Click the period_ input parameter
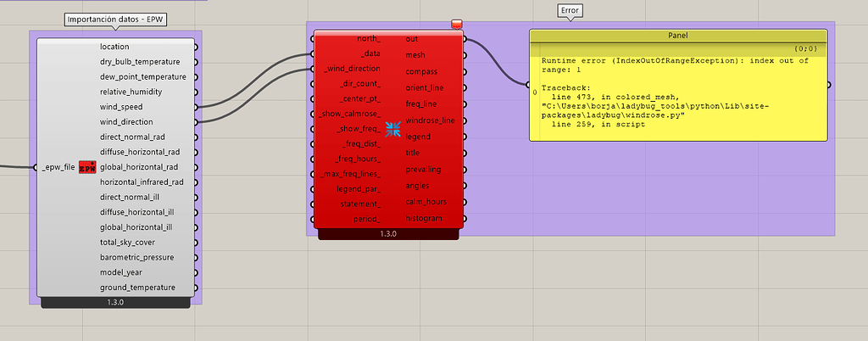The height and width of the screenshot is (341, 868). 366,219
